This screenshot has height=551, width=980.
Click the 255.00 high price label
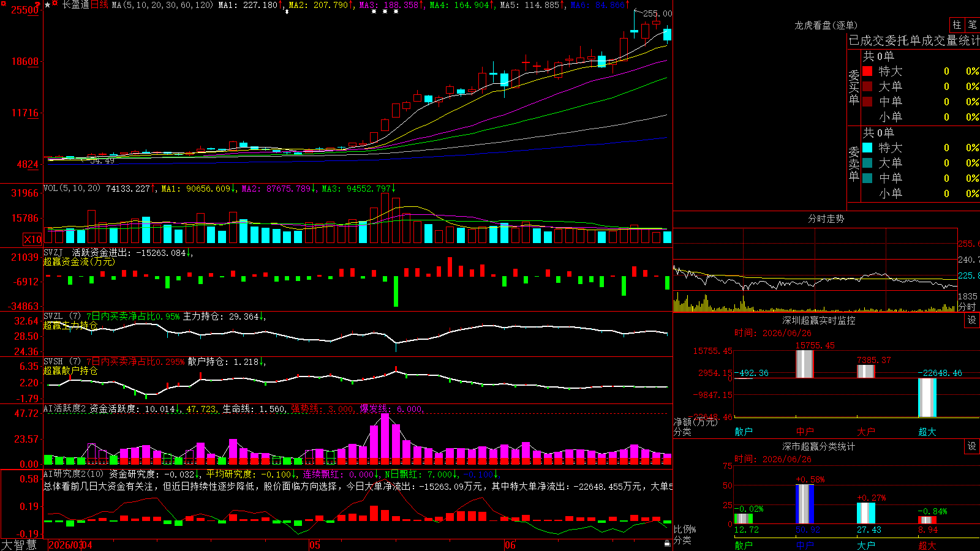pos(657,13)
